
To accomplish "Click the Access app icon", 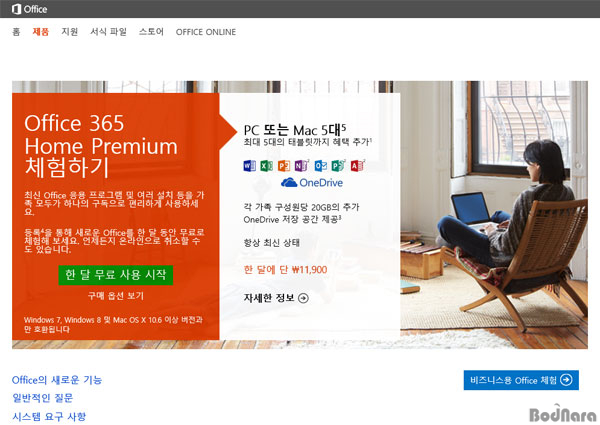I will pos(357,166).
